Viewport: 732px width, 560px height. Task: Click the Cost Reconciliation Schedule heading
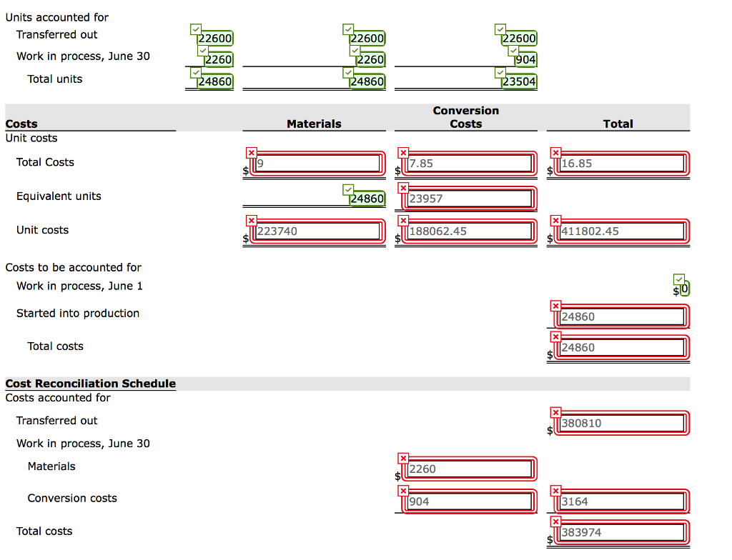pos(91,384)
